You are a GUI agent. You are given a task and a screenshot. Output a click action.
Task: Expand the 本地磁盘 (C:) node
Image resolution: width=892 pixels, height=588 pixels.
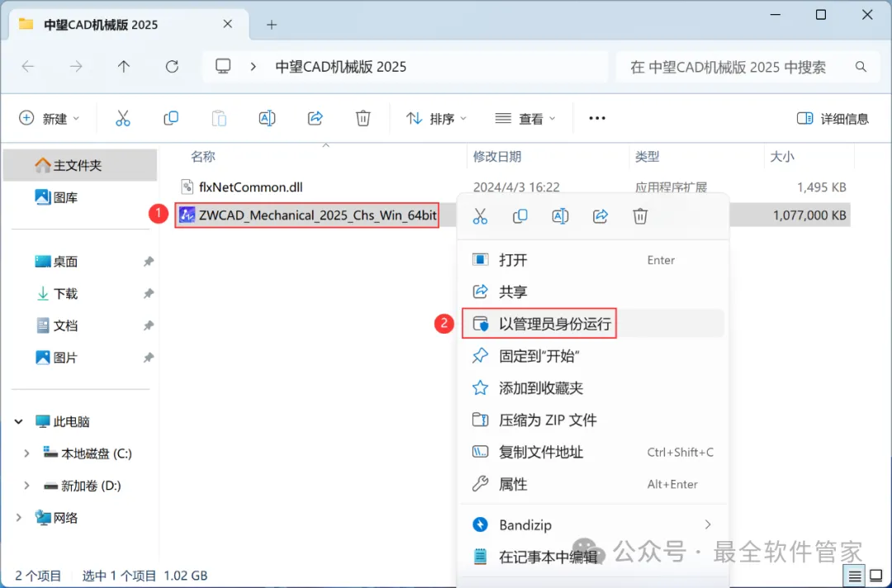[26, 453]
